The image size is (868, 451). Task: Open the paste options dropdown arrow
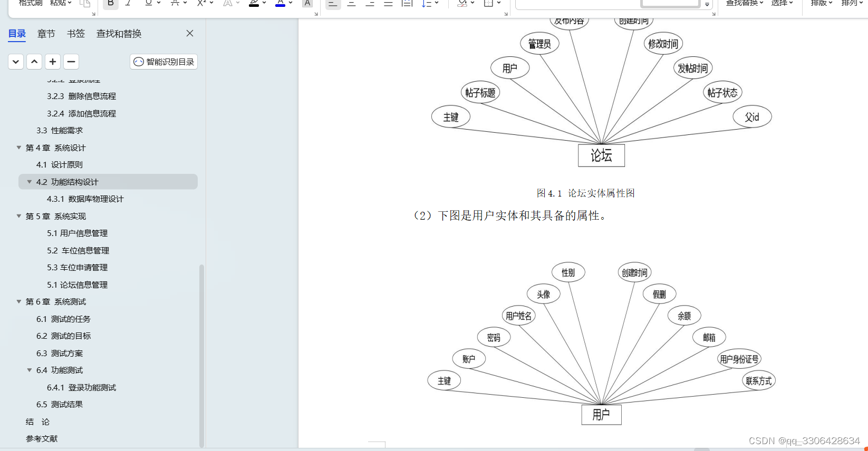pyautogui.click(x=70, y=3)
